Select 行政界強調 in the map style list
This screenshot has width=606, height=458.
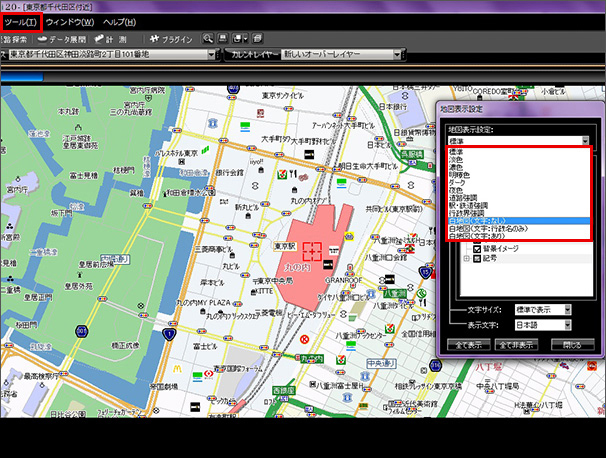(518, 213)
